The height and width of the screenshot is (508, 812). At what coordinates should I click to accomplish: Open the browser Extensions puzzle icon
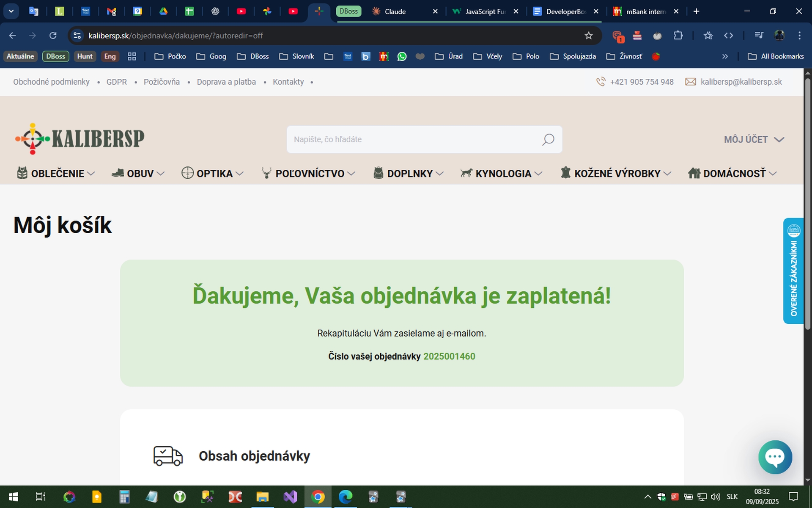[678, 36]
